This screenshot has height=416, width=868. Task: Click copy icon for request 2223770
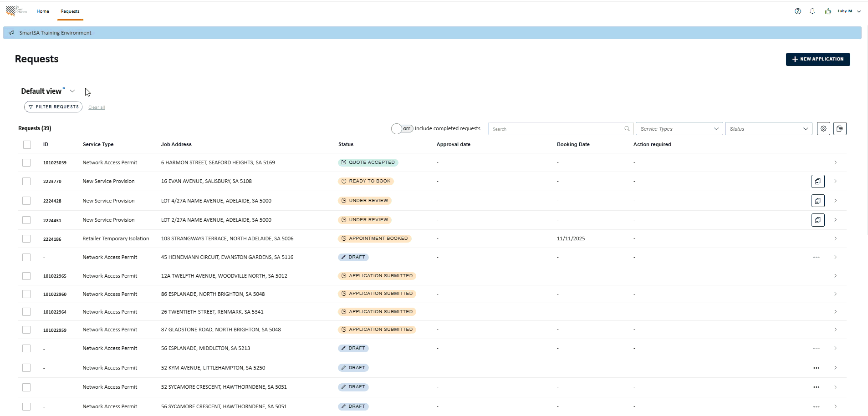pyautogui.click(x=818, y=182)
